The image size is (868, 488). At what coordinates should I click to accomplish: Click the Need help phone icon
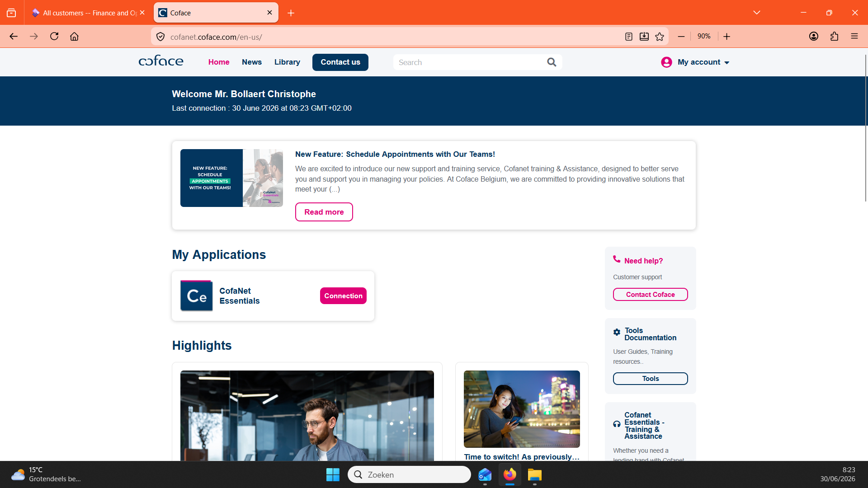tap(617, 259)
